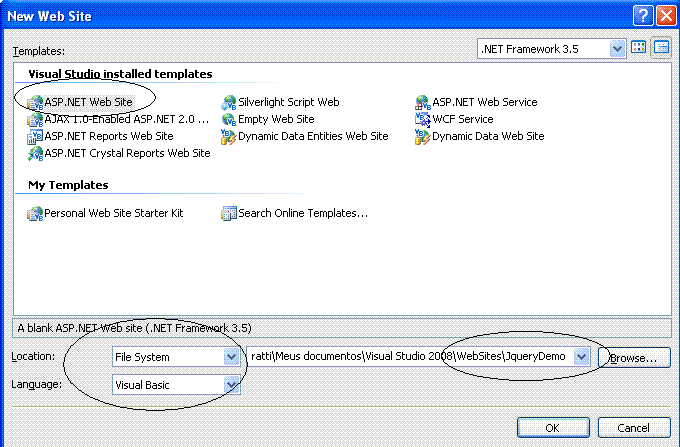Select the ASP.NET Crystal Reports Web Site icon
The image size is (680, 447).
(x=35, y=153)
